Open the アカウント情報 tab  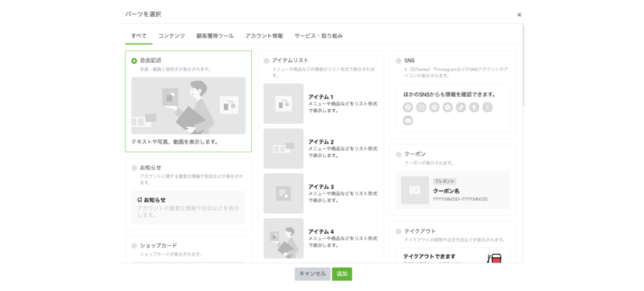[264, 35]
